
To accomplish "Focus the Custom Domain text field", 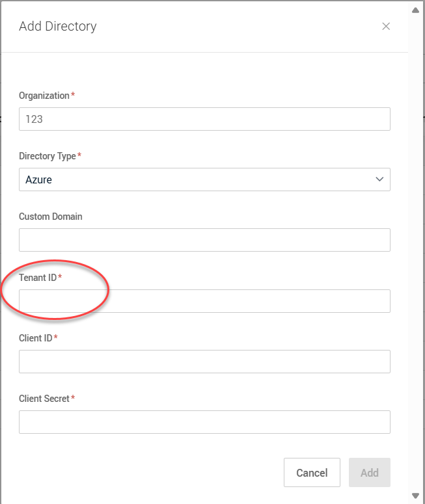I will (x=204, y=240).
